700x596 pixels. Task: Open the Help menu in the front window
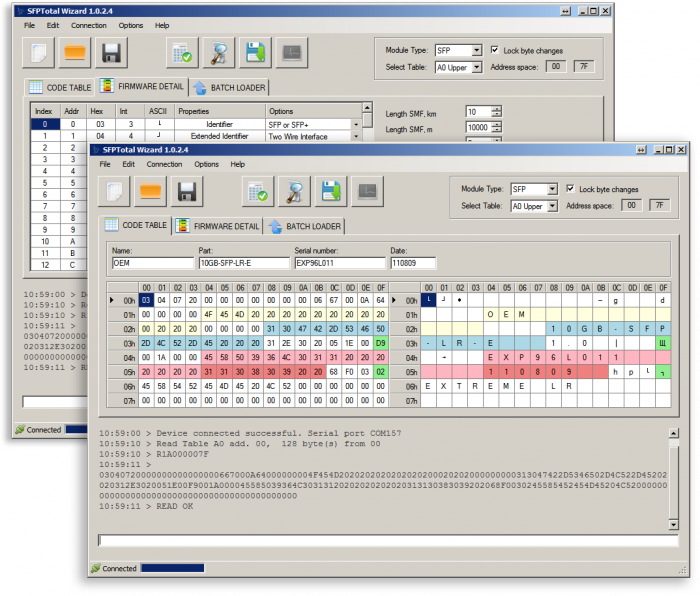[x=238, y=164]
